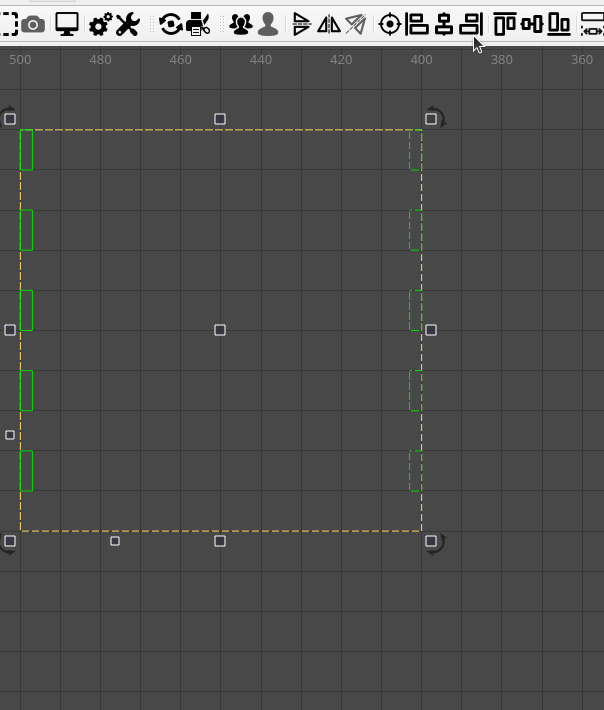Click the bottom-center resize handle
The height and width of the screenshot is (710, 604).
click(220, 541)
